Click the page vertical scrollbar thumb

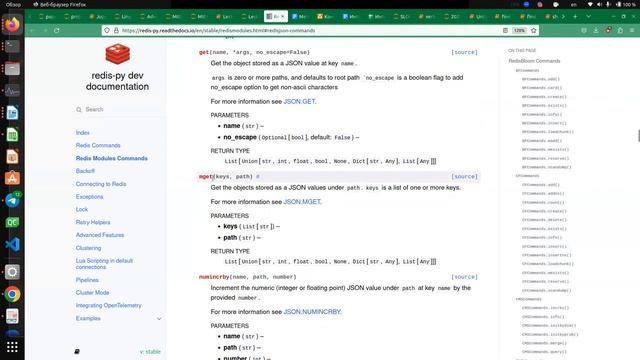point(638,136)
